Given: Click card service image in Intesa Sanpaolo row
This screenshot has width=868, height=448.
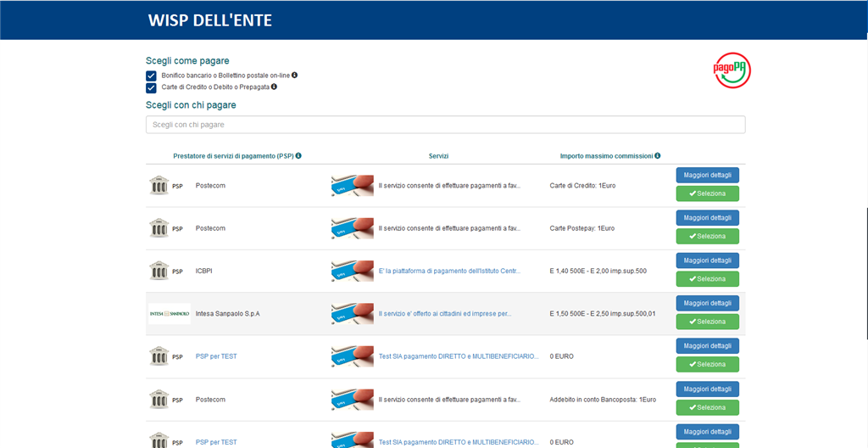Looking at the screenshot, I should 352,314.
